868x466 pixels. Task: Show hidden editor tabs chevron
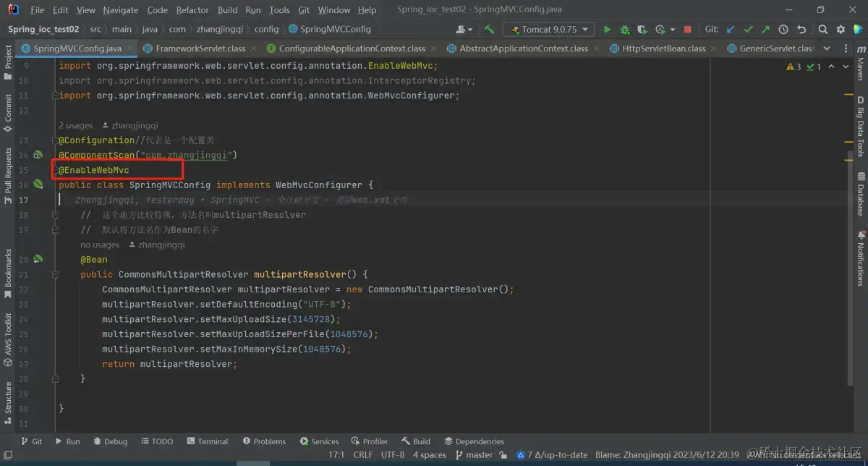(828, 48)
